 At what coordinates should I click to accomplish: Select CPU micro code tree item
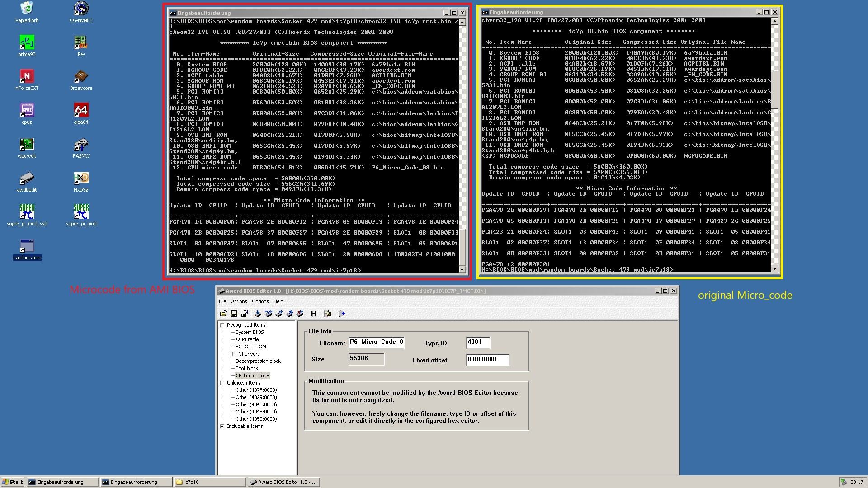tap(252, 375)
